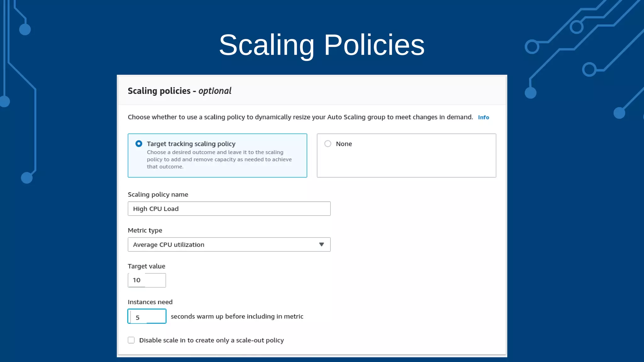Screen dimensions: 644x362
Task: Click the warm up seconds field
Action: 147,316
